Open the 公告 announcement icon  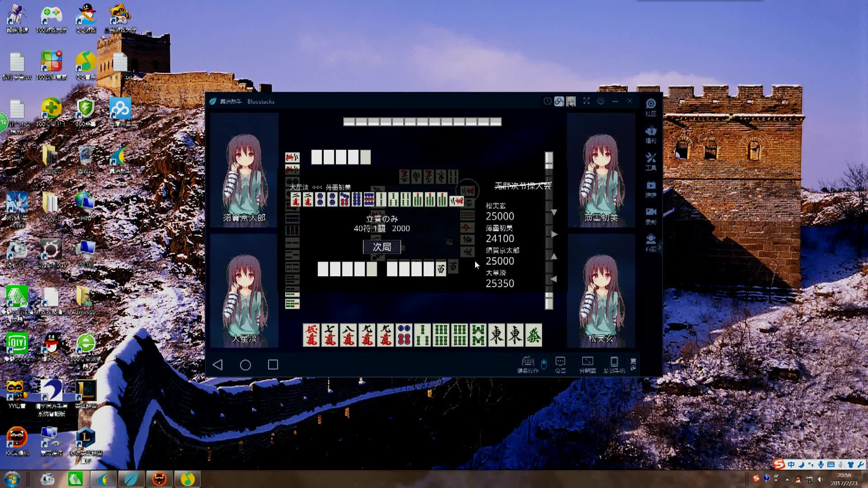(x=560, y=364)
